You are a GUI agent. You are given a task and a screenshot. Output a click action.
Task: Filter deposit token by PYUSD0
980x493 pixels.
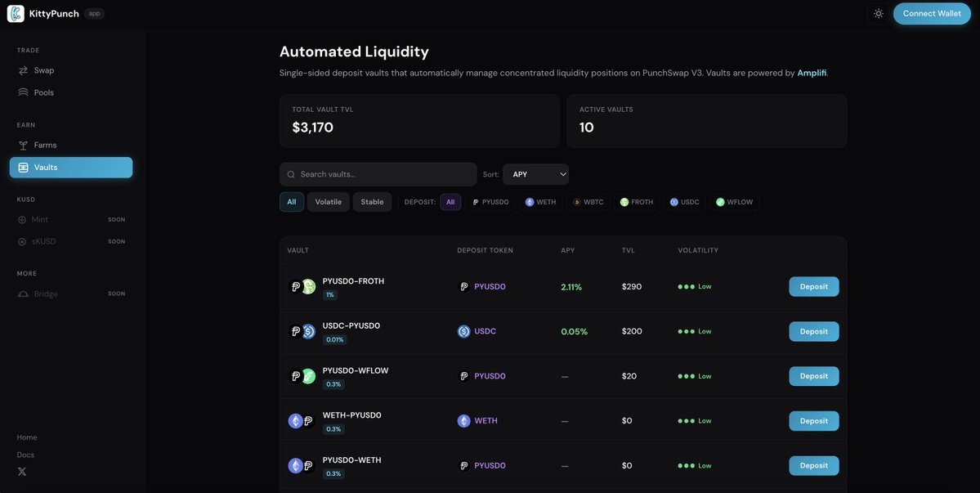click(x=490, y=202)
